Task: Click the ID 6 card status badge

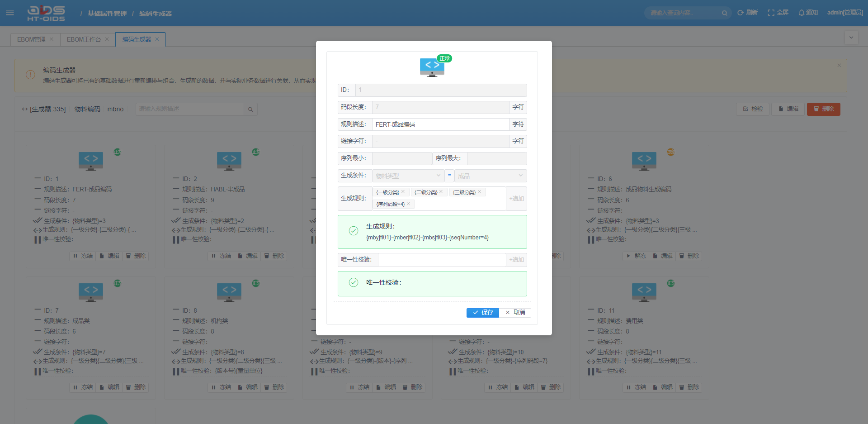Action: [670, 152]
